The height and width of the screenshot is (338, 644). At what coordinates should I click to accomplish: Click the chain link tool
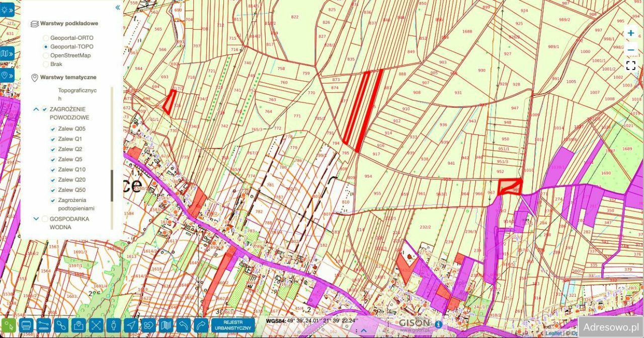[x=61, y=326]
